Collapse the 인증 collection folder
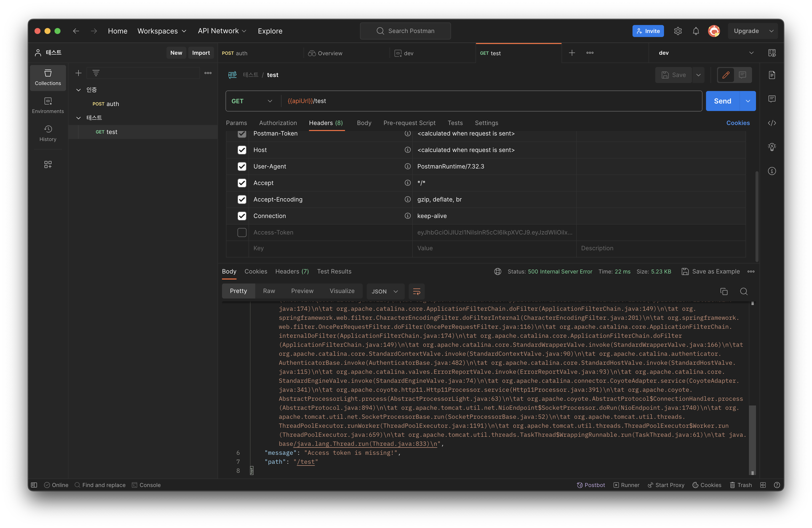The image size is (812, 528). pos(78,90)
